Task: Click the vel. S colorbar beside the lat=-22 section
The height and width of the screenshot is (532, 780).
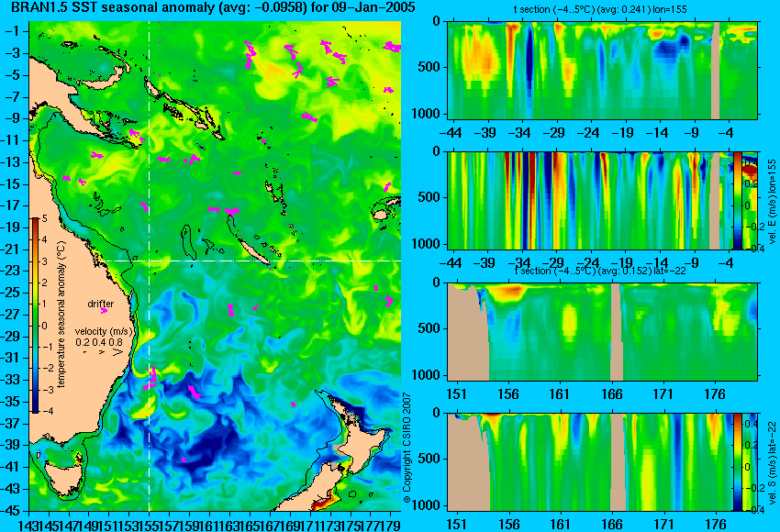Action: (x=738, y=462)
